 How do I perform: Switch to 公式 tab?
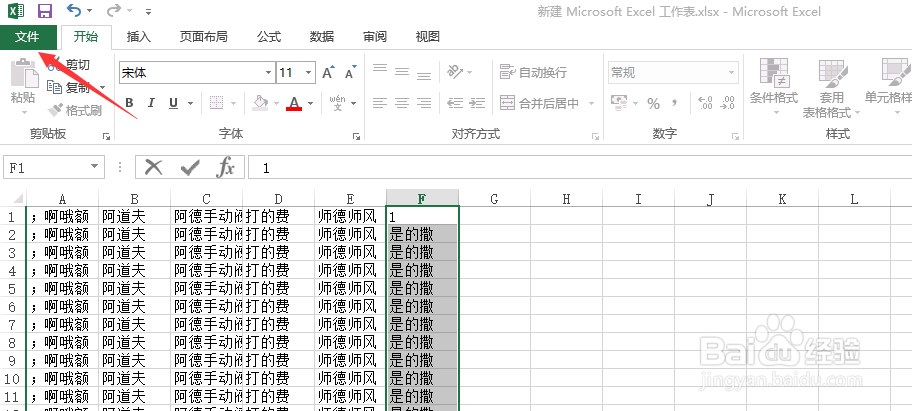[x=269, y=37]
